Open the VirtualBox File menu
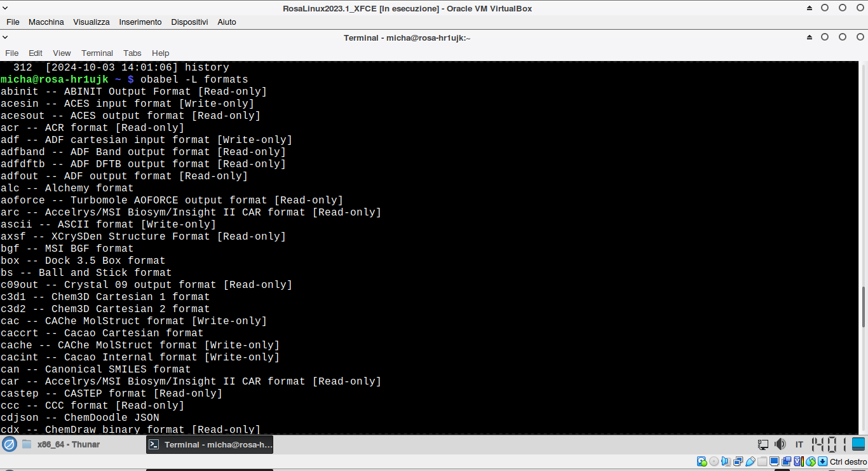 tap(13, 22)
